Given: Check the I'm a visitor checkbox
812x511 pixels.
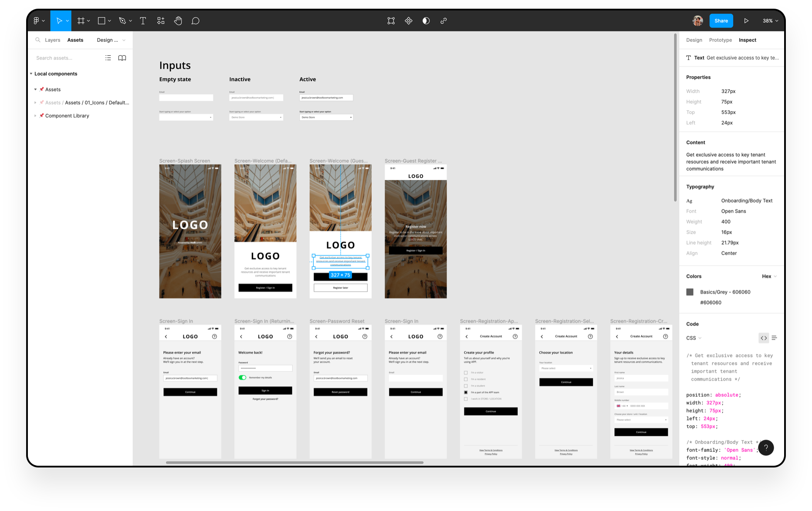Looking at the screenshot, I should [466, 373].
